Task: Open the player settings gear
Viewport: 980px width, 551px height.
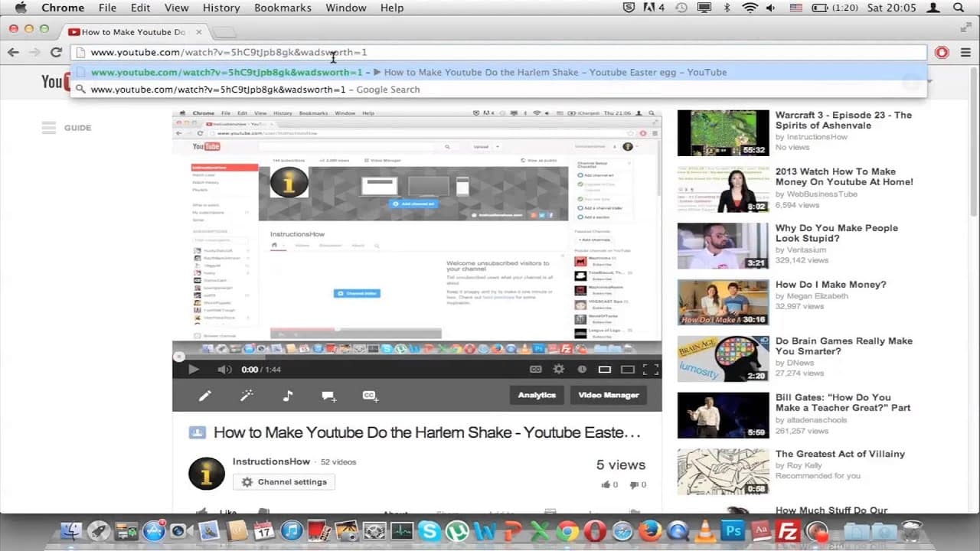Action: tap(559, 369)
